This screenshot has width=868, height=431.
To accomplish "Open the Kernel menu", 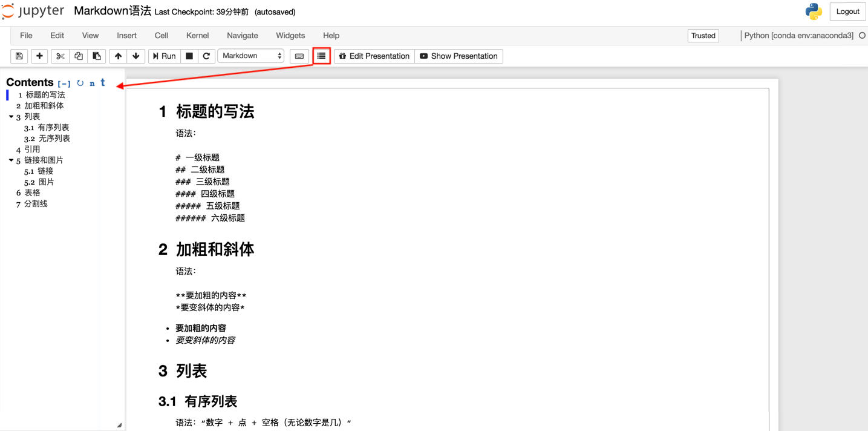I will 197,35.
